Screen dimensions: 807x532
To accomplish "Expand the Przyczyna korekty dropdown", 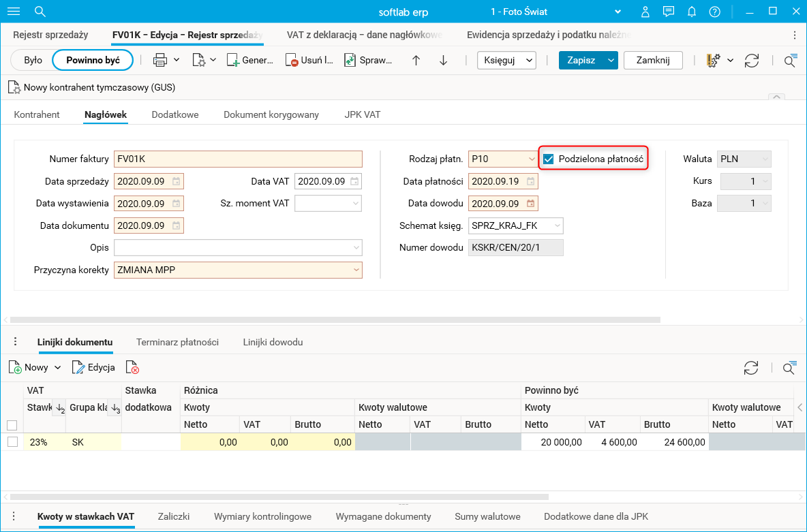I will 355,270.
